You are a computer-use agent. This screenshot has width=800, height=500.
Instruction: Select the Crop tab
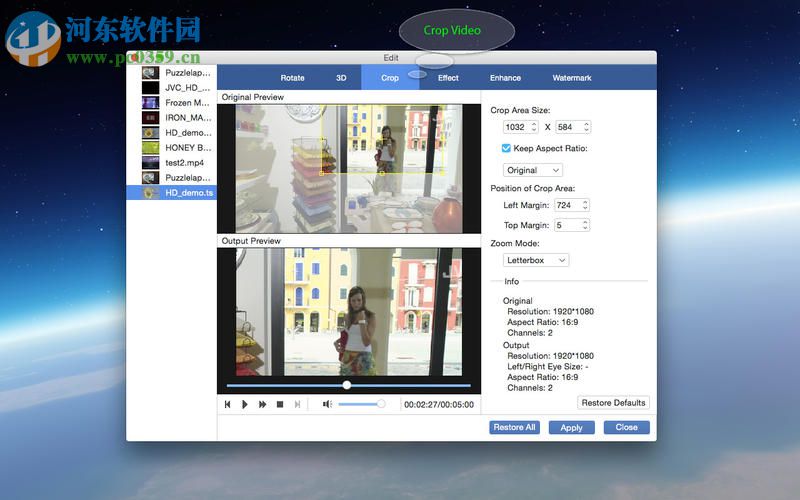390,78
